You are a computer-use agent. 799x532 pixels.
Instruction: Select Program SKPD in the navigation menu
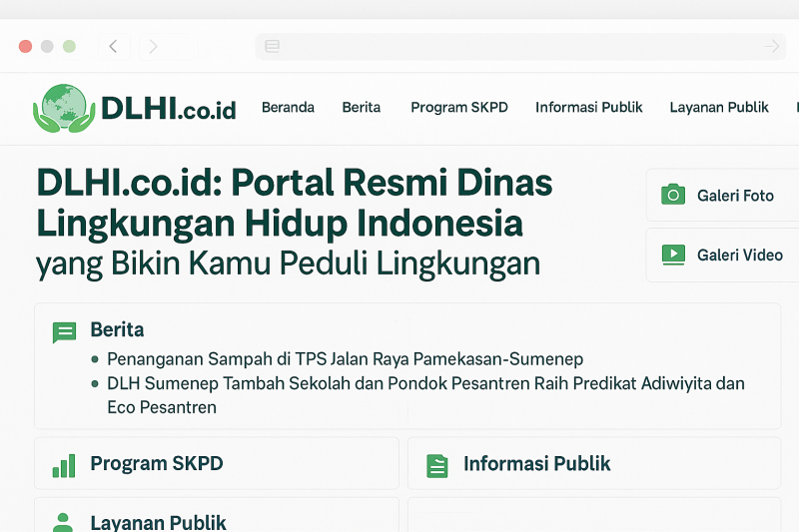tap(459, 108)
